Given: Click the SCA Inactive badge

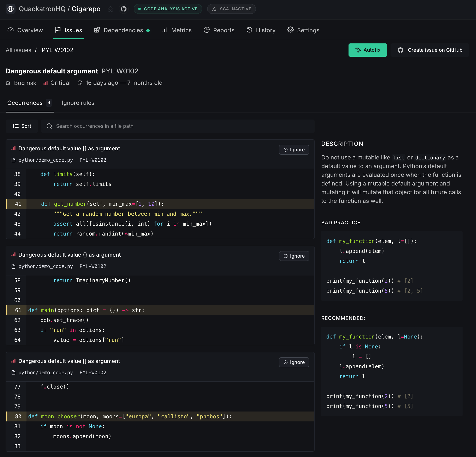Looking at the screenshot, I should [x=231, y=9].
